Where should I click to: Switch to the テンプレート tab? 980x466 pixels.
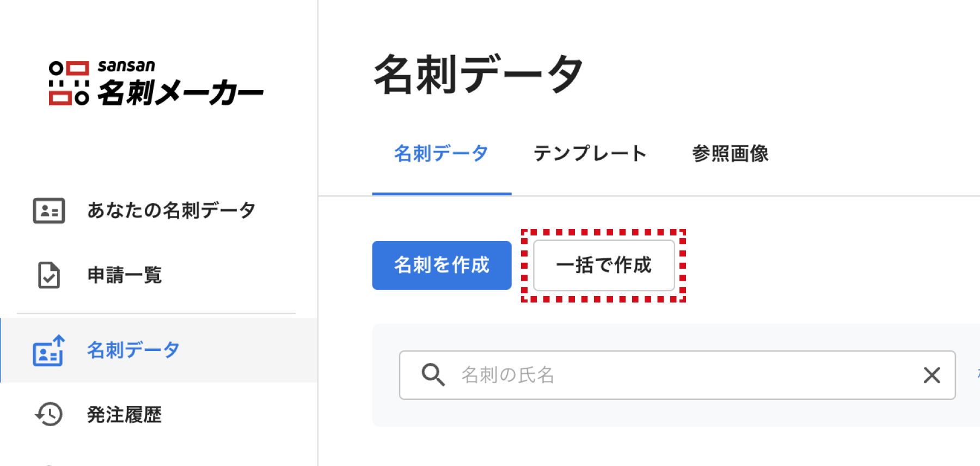pos(590,154)
